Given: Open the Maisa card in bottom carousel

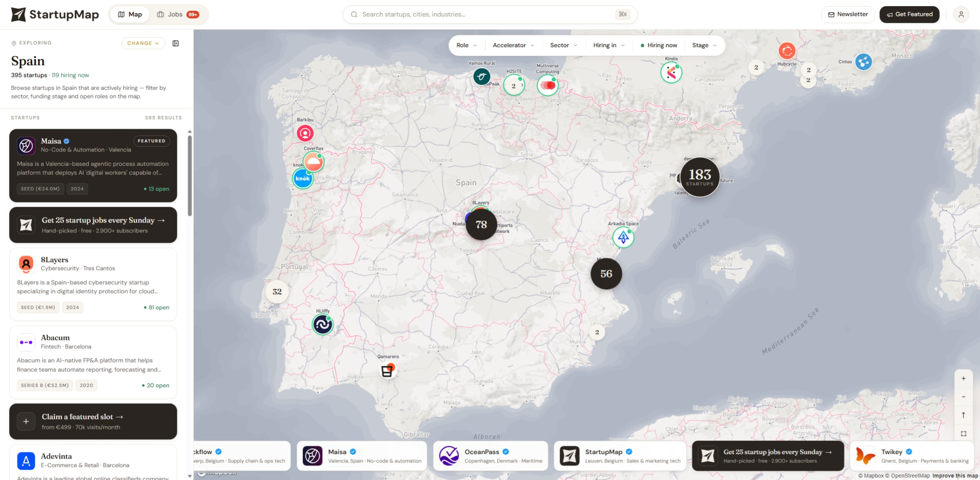Looking at the screenshot, I should 362,456.
